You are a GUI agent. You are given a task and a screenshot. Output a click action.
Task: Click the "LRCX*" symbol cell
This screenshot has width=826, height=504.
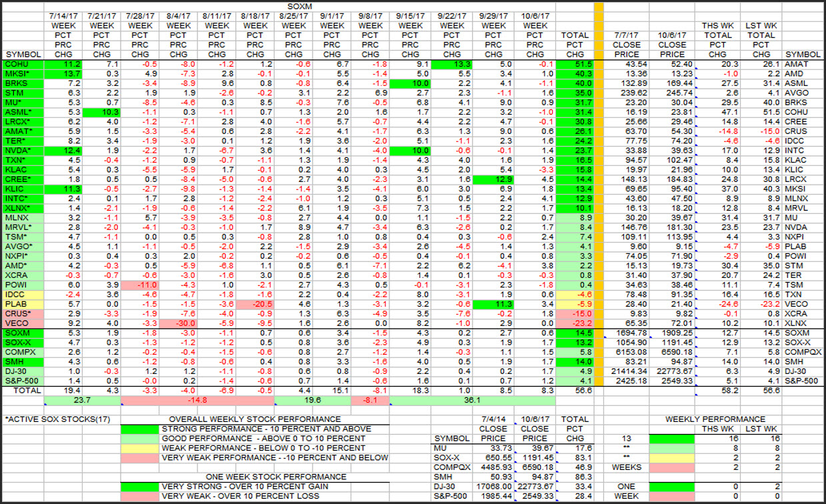coord(23,122)
